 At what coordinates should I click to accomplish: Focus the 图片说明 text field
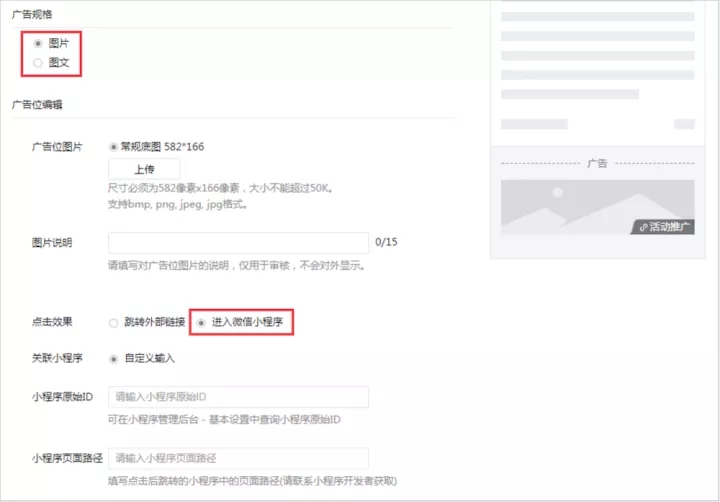[x=238, y=243]
